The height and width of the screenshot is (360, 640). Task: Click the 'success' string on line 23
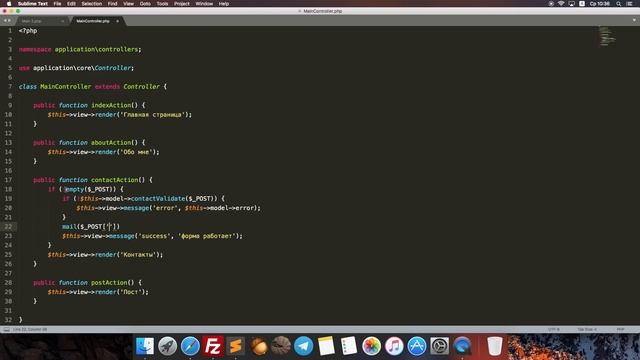tap(154, 236)
